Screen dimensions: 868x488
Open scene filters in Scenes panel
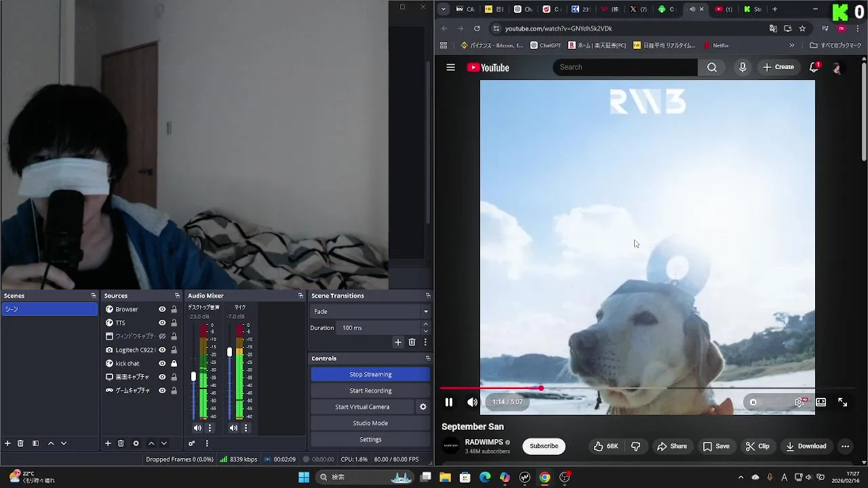tap(35, 443)
